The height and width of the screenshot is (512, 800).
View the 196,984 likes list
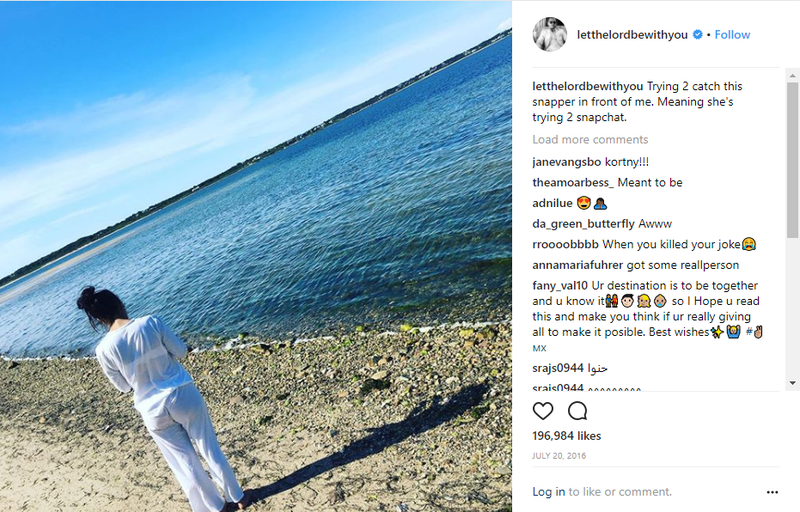pos(566,436)
